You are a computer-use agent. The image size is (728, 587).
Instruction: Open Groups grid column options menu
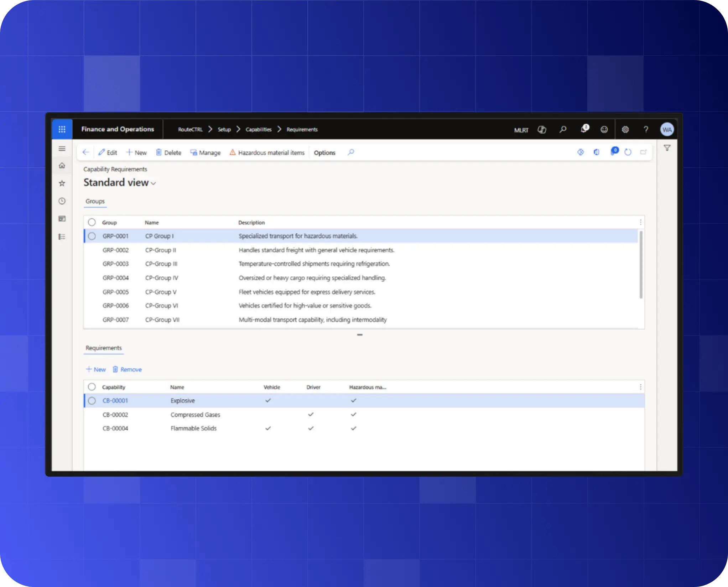[x=640, y=222]
